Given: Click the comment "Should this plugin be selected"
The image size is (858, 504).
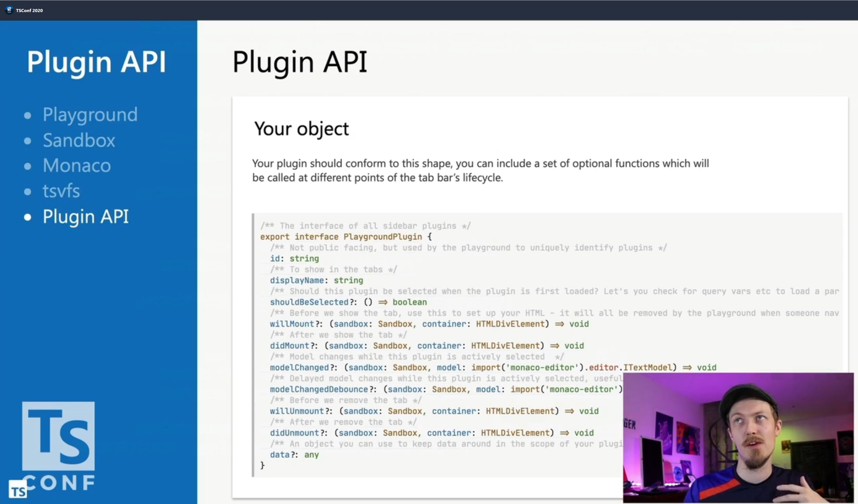Looking at the screenshot, I should coord(555,291).
